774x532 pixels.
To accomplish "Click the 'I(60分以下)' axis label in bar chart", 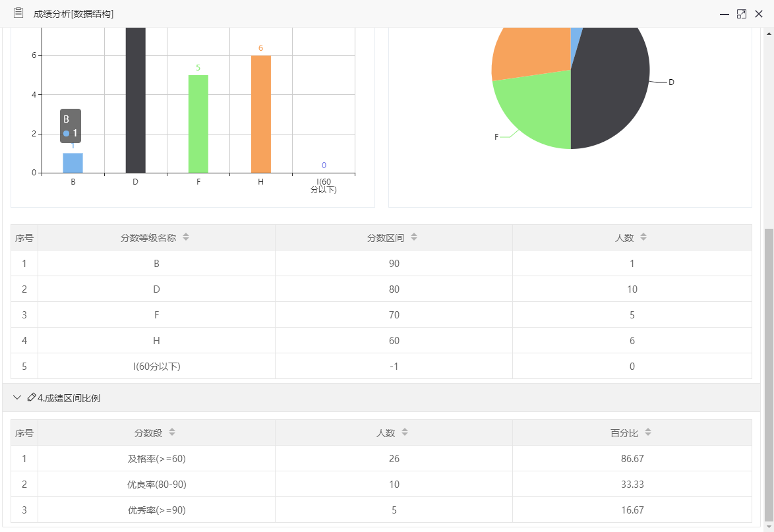I will [x=324, y=185].
